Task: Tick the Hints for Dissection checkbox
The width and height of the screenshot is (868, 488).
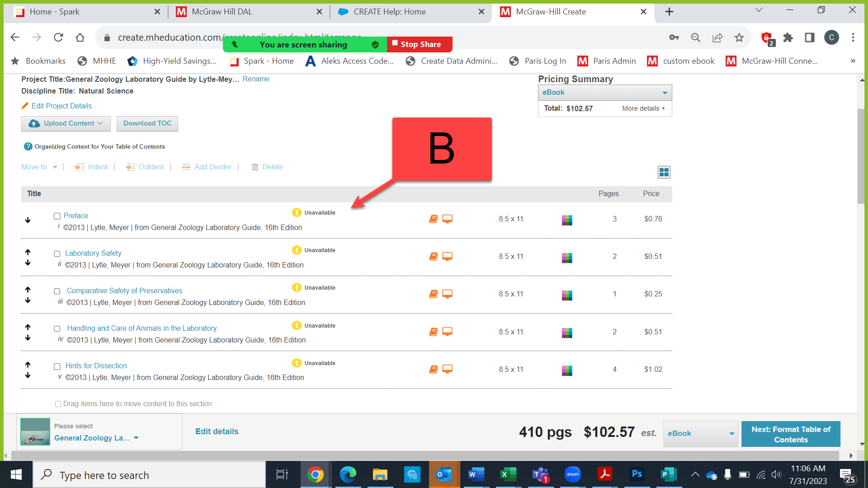Action: pos(57,366)
